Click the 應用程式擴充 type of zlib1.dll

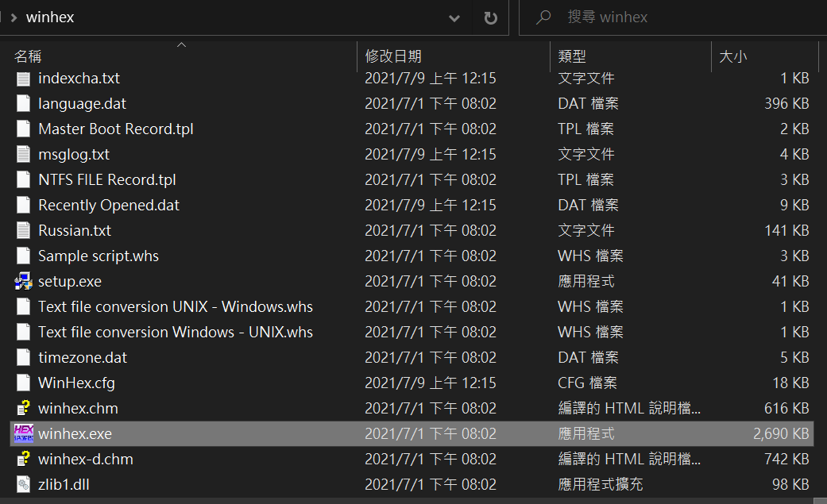[x=601, y=484]
